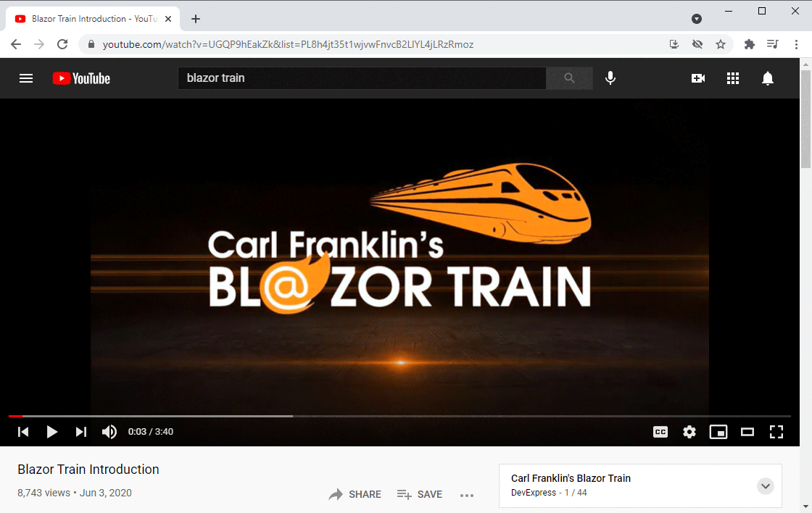Collapse the Carl Franklin's Blazor Train playlist
This screenshot has height=513, width=812.
pyautogui.click(x=766, y=485)
